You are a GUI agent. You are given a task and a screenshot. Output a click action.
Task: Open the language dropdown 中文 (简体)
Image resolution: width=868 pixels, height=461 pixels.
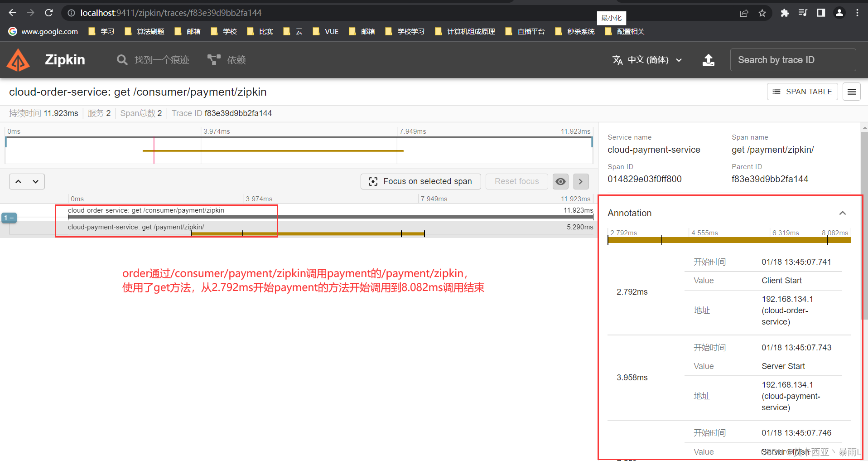tap(647, 60)
